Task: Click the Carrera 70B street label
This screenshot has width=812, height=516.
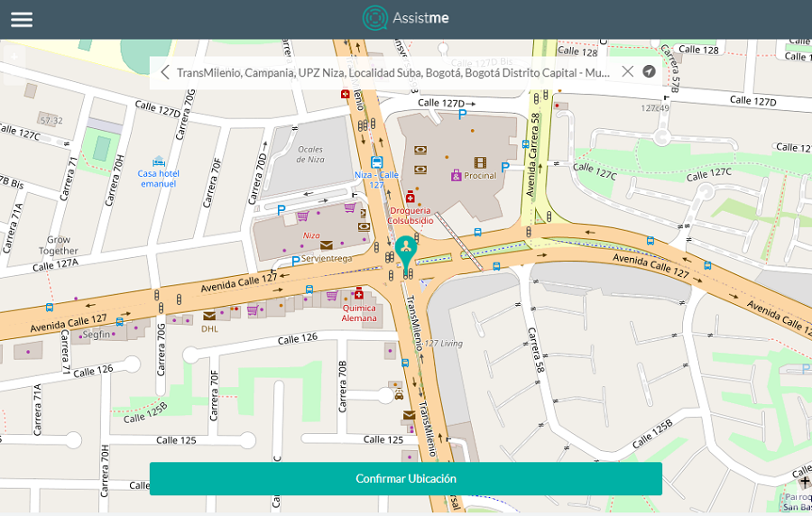Action: [342, 387]
